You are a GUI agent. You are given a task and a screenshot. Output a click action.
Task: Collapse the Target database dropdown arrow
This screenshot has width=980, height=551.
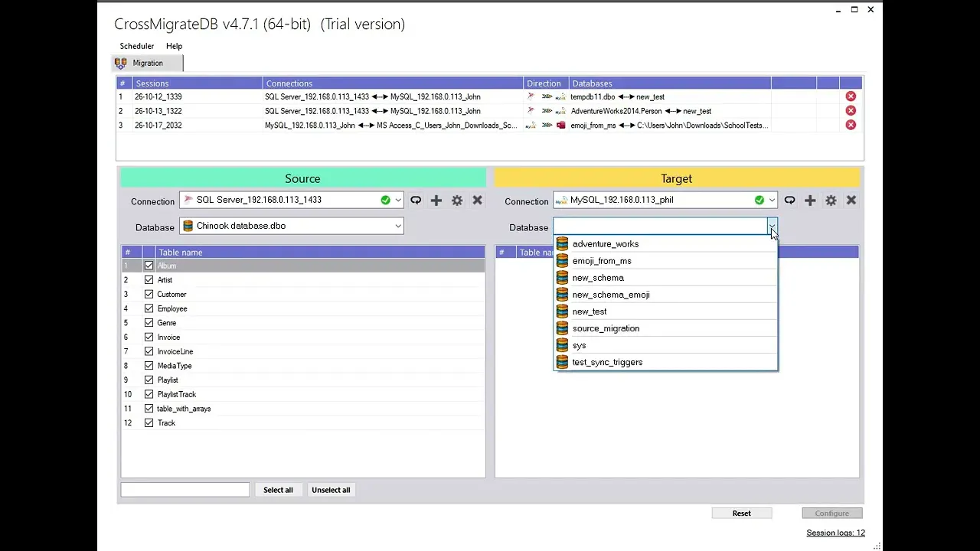772,227
